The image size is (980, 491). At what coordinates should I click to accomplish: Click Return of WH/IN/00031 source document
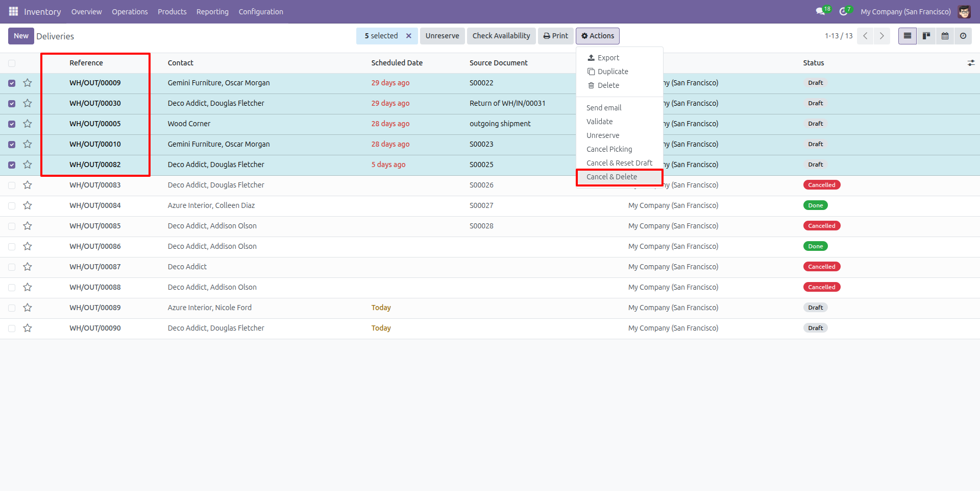(507, 103)
